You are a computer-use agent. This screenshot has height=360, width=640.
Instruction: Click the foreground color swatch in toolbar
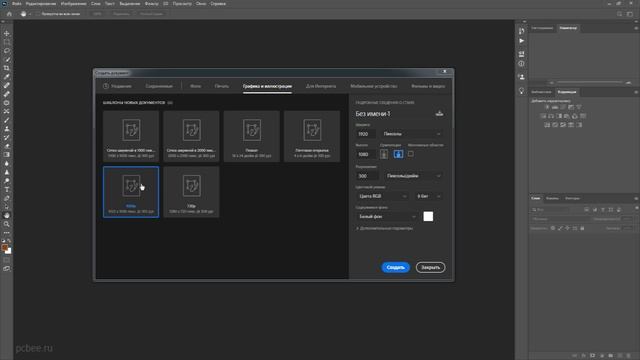[5, 247]
